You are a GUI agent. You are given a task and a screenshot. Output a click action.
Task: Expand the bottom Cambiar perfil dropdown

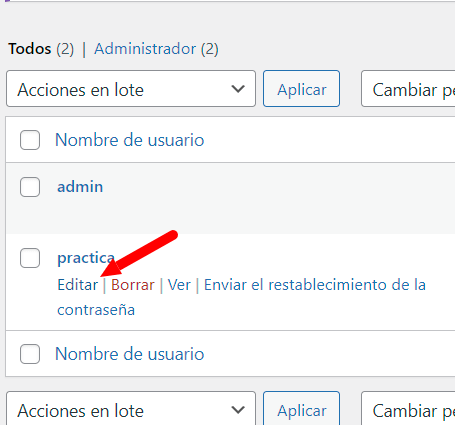pyautogui.click(x=408, y=409)
